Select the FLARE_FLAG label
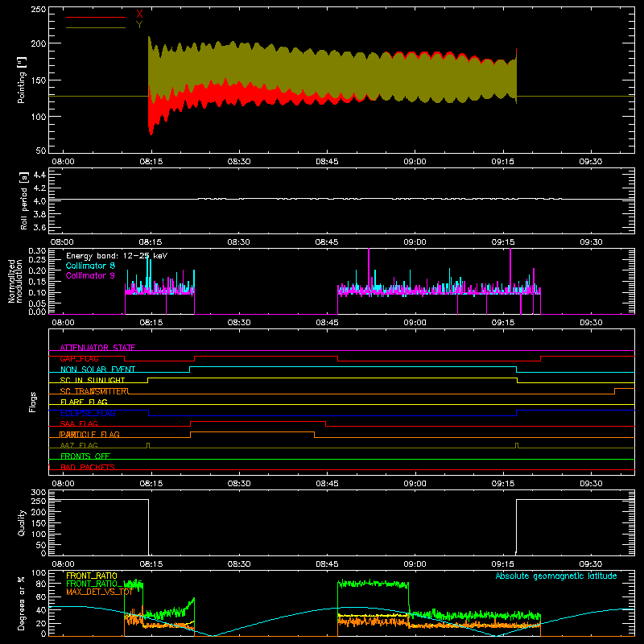Screen dimensions: 644x644 coord(84,402)
